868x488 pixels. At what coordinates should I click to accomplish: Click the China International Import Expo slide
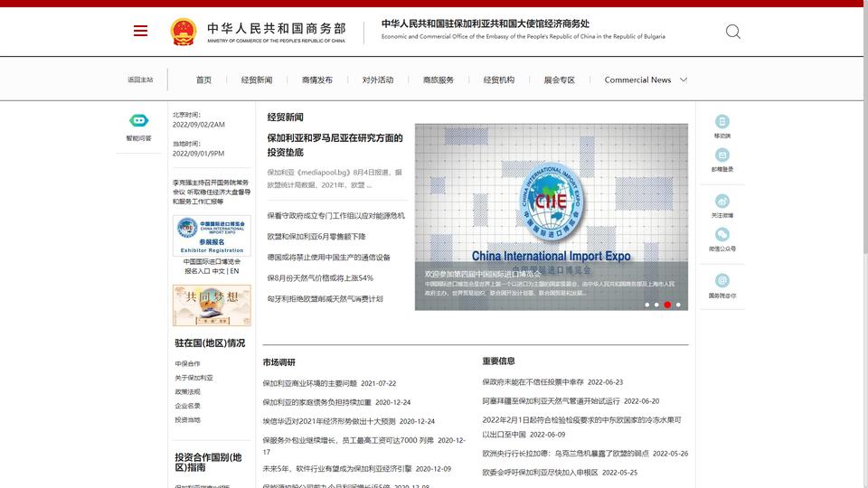(x=552, y=217)
